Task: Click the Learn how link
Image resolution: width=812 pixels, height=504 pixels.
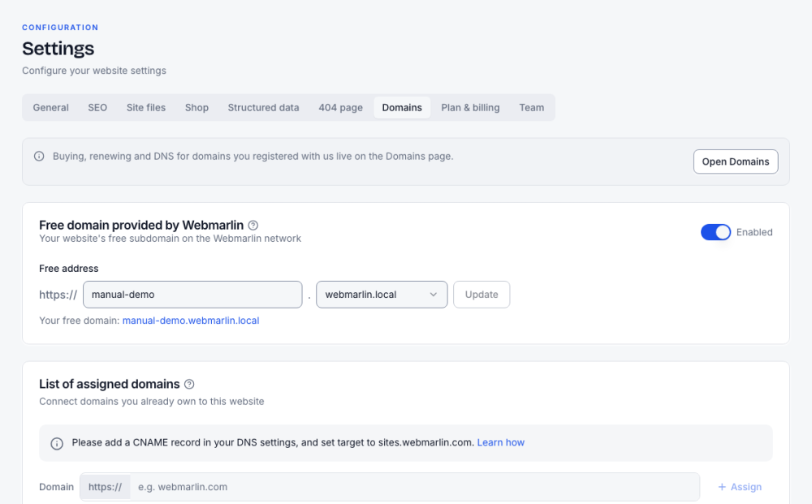Action: point(501,442)
